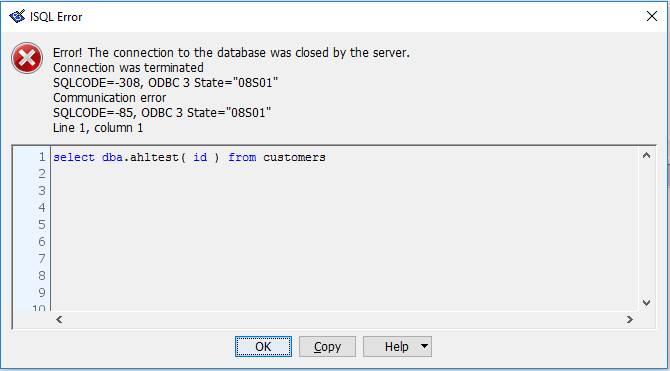Click the vertical scrollbar track

(x=646, y=229)
